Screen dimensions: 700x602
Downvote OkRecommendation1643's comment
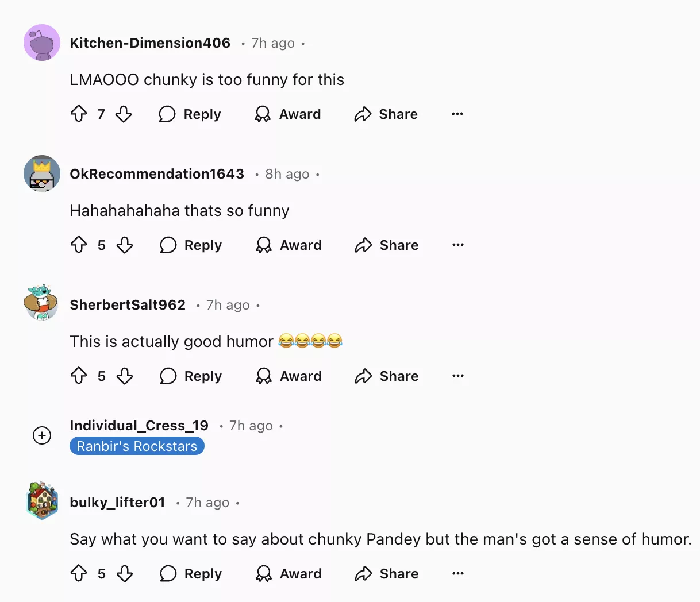point(125,245)
